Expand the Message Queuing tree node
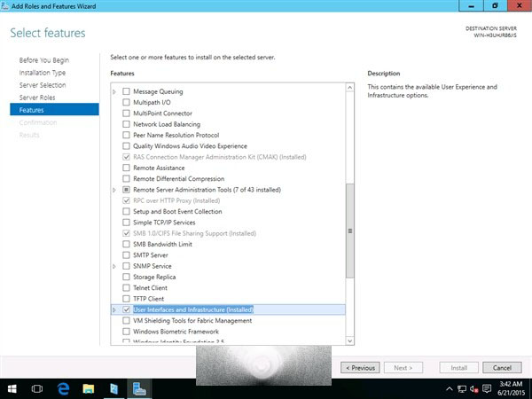Image resolution: width=532 pixels, height=399 pixels. click(x=114, y=91)
